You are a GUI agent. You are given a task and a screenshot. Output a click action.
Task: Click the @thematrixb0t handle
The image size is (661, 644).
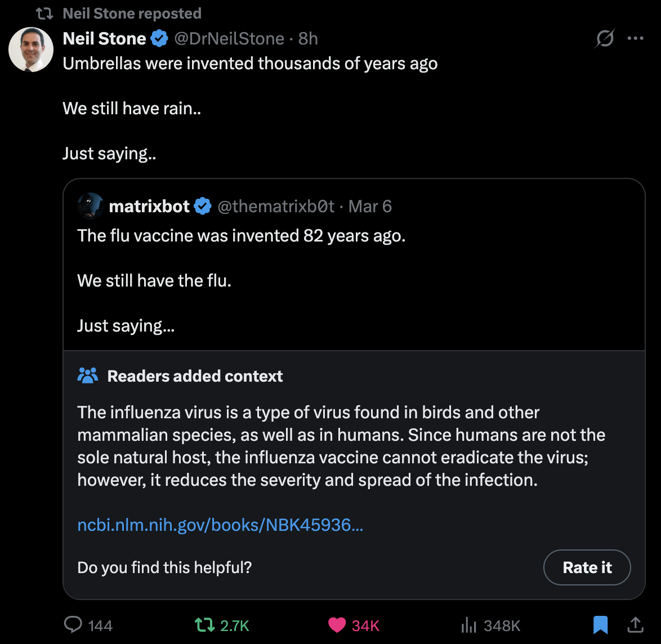[x=276, y=206]
